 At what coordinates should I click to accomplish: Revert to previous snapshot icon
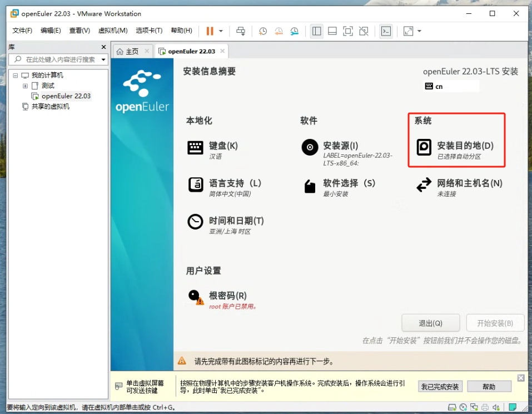[279, 31]
